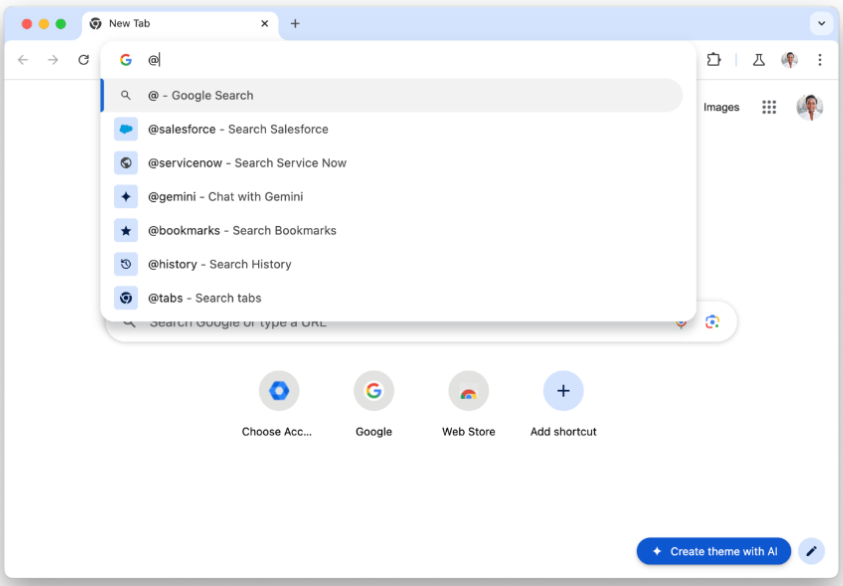Click the history clock icon

[x=126, y=264]
